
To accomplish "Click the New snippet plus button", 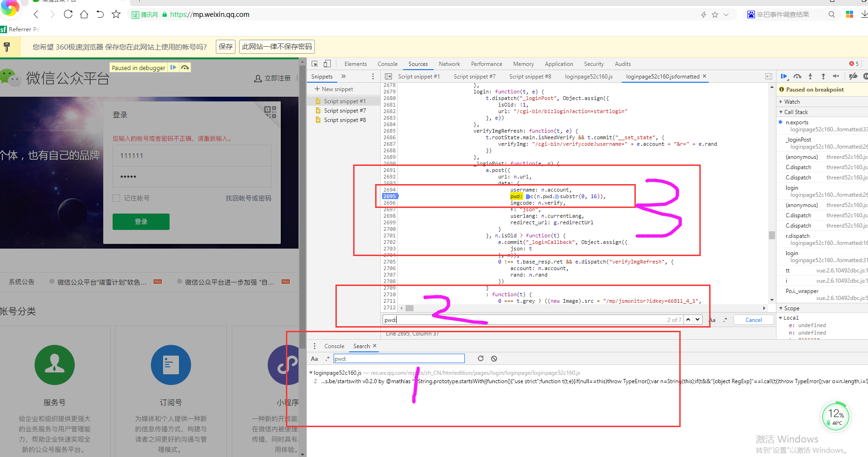I will click(334, 89).
